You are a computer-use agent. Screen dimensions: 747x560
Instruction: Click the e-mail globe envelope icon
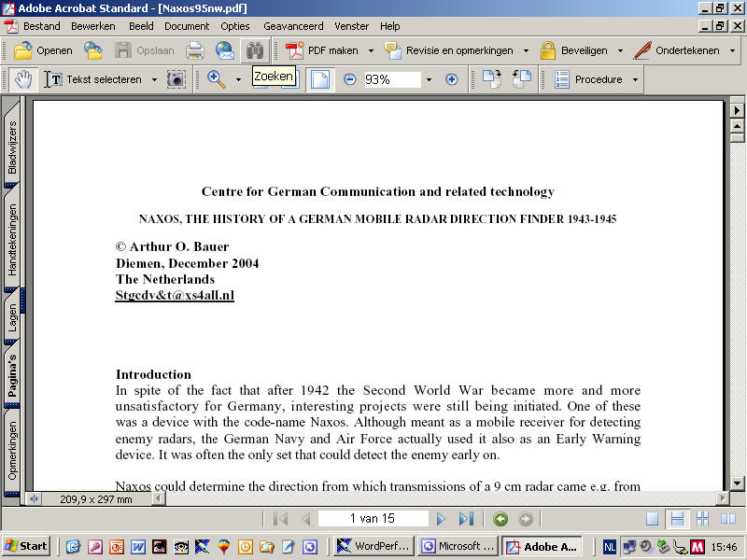point(224,50)
